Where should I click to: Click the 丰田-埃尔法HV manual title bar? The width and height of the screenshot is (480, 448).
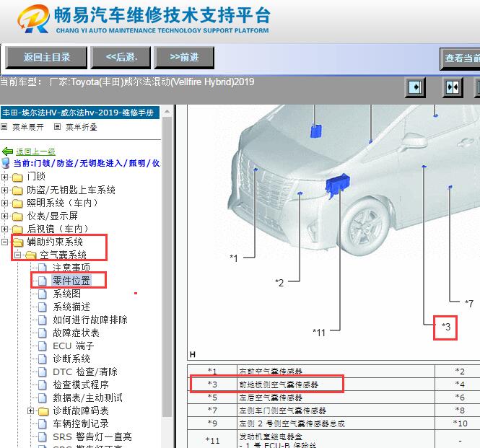pos(80,113)
